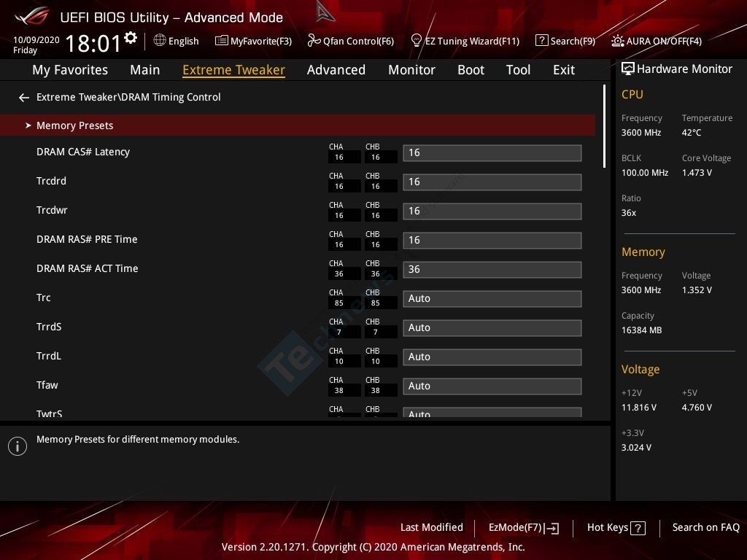Screen dimensions: 747x560
Task: Click the memory capacity 16384 MB value
Action: point(641,330)
